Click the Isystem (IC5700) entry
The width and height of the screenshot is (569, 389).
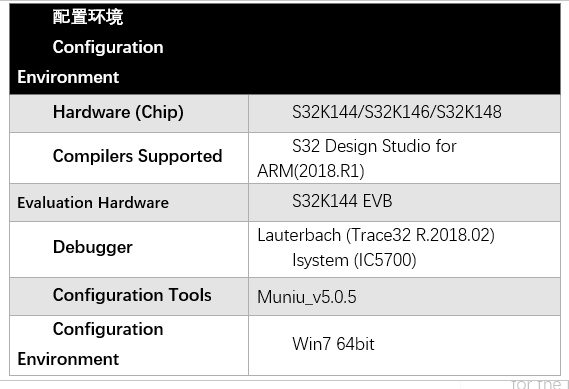pos(354,260)
